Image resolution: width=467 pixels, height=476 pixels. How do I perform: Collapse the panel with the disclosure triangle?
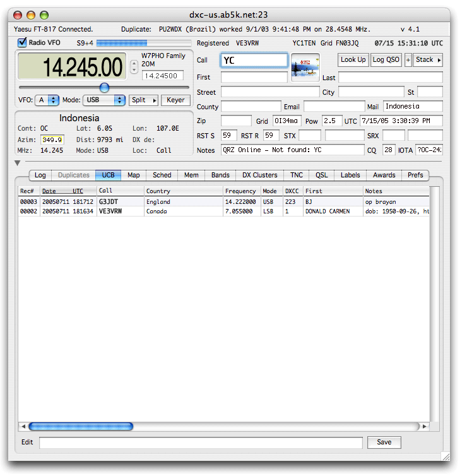18,163
